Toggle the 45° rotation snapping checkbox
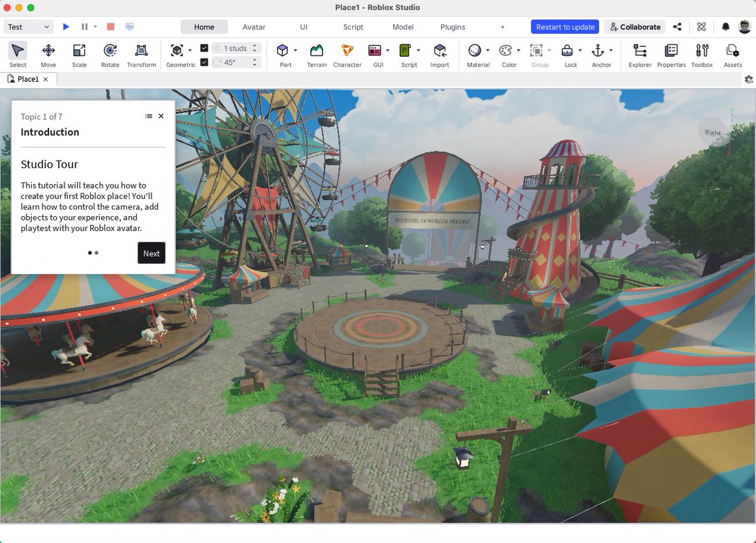756x543 pixels. click(x=204, y=62)
